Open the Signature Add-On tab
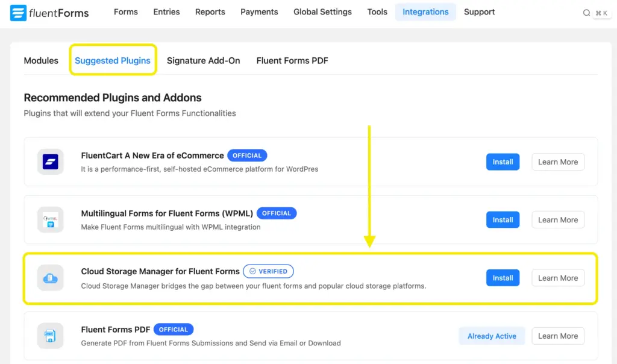The height and width of the screenshot is (364, 617). point(203,60)
